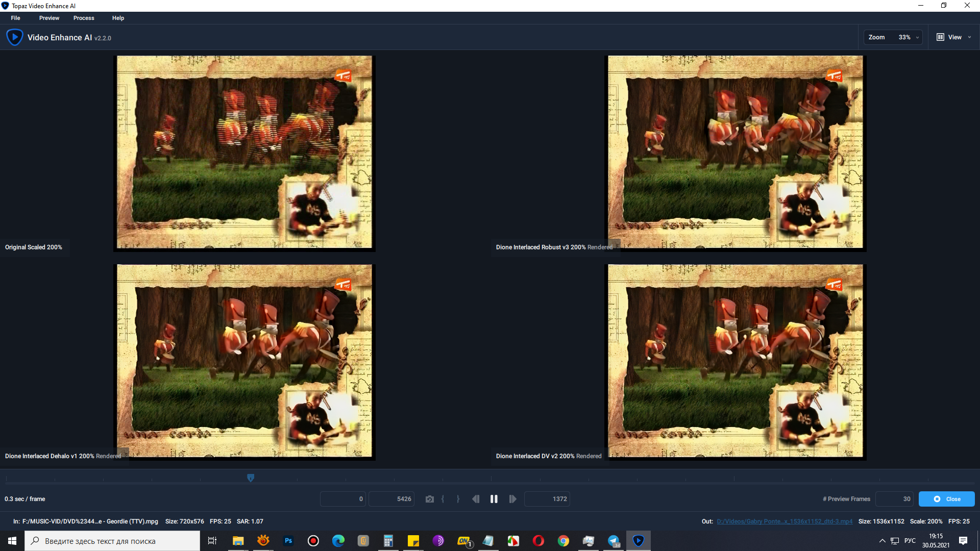Open Microsoft Edge from the taskbar

(338, 541)
